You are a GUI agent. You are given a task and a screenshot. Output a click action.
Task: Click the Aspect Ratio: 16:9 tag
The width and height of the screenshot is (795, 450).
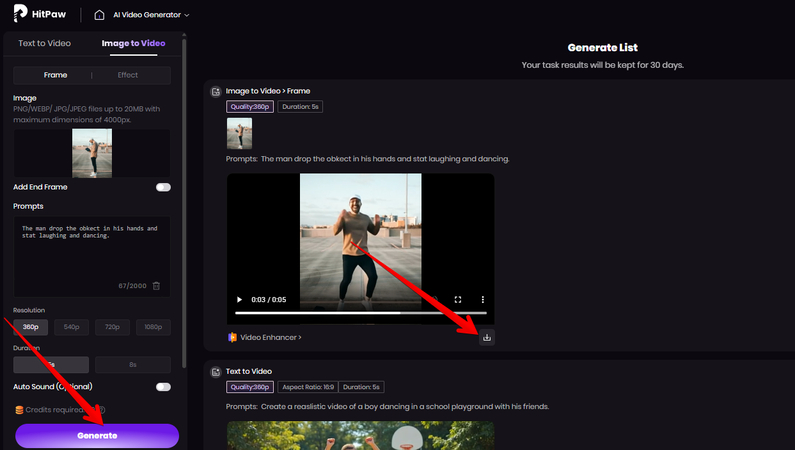coord(308,387)
